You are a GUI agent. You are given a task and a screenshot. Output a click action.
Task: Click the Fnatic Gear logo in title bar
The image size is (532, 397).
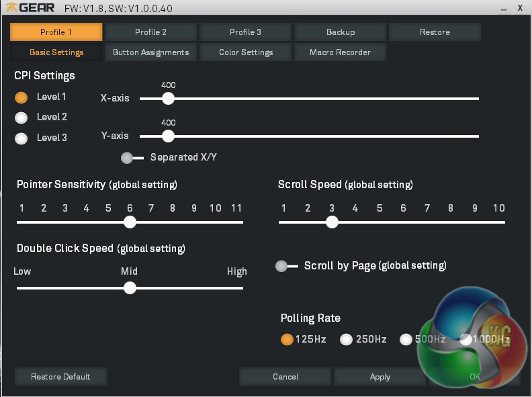(30, 7)
